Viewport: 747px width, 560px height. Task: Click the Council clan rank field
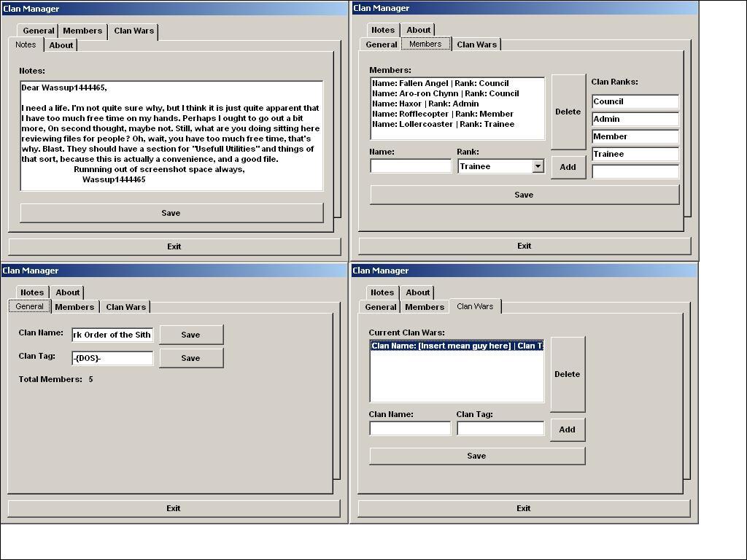click(x=635, y=101)
